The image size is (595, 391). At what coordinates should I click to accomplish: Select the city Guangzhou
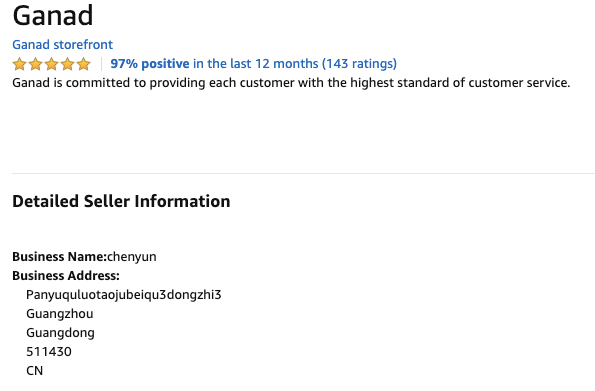60,314
